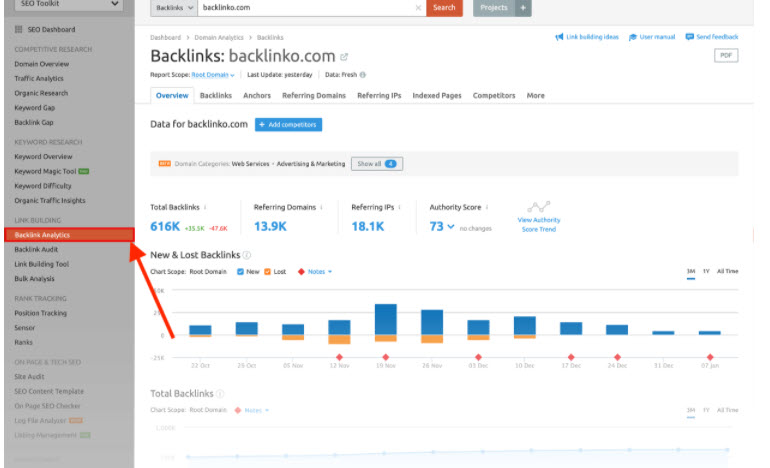
Task: Click the 616K total backlinks value
Action: click(x=165, y=226)
